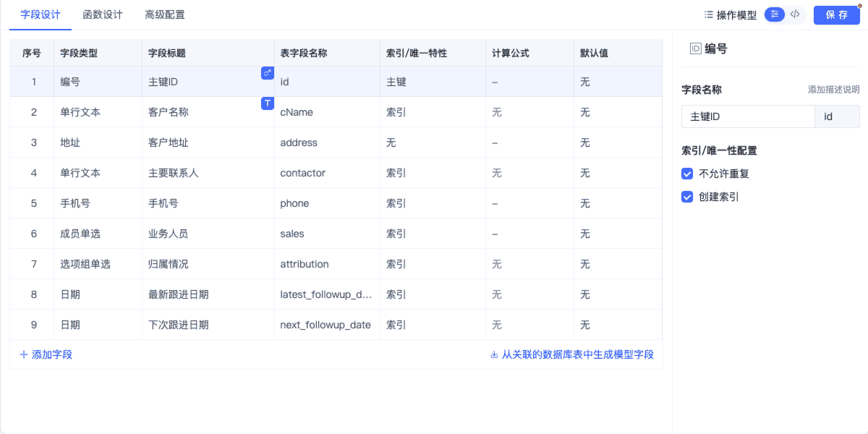The width and height of the screenshot is (868, 434).
Task: Click the 字段类型 column header
Action: (x=98, y=53)
